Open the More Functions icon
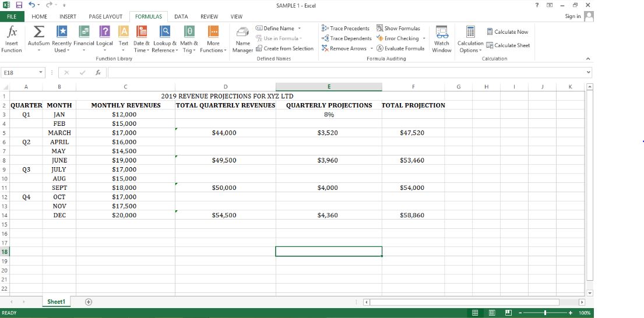This screenshot has height=318, width=644. pos(213,32)
